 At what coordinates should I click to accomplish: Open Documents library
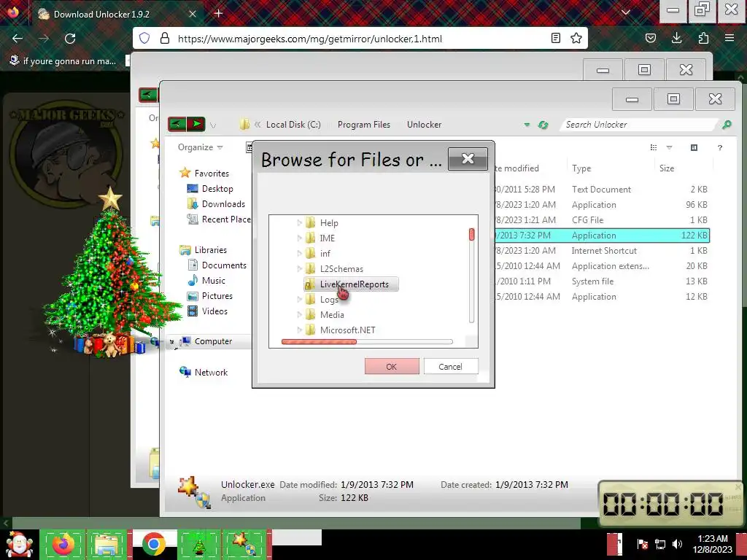coord(224,265)
